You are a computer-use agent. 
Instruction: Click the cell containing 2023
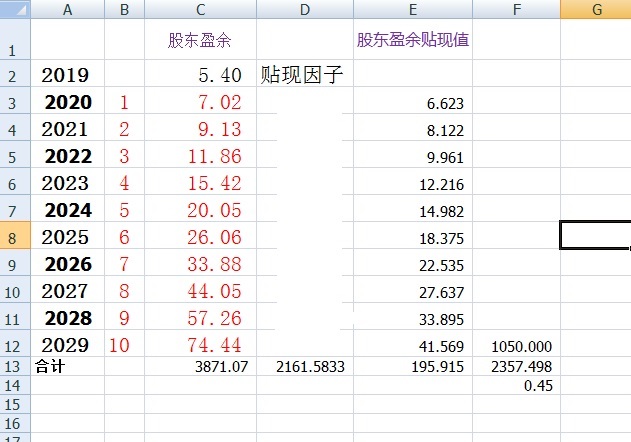pos(68,181)
